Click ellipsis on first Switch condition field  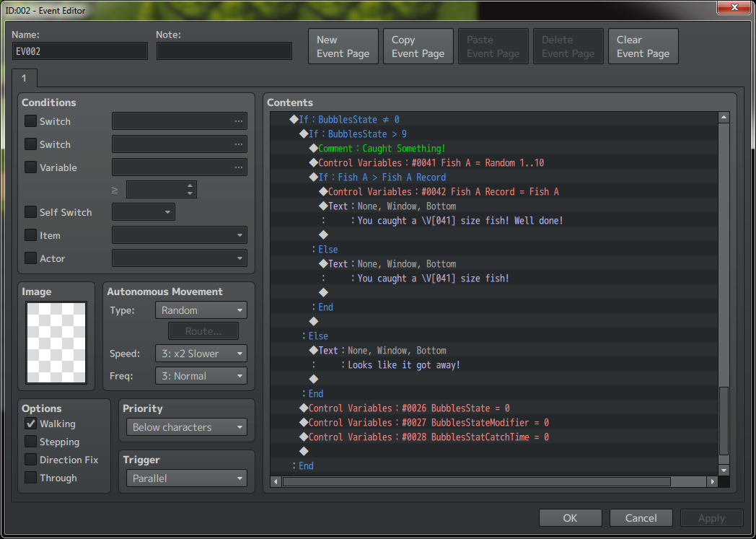(239, 121)
